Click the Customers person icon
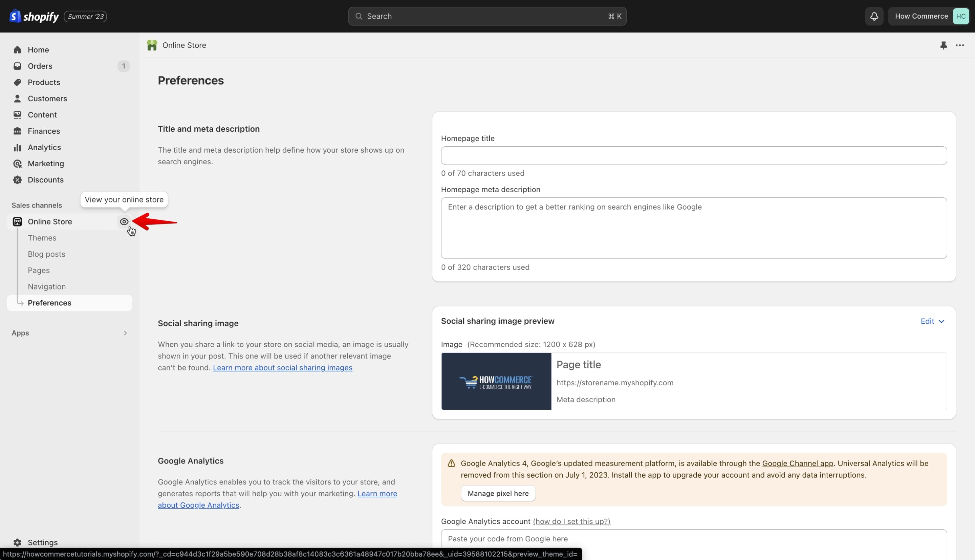The image size is (975, 560). (17, 99)
